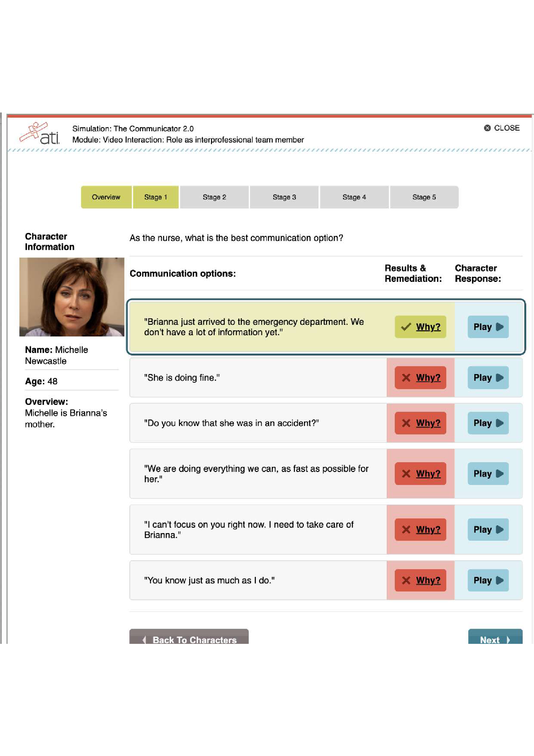Image resolution: width=534 pixels, height=756 pixels.
Task: Open Why? for "I can't focus on you"
Action: point(420,529)
